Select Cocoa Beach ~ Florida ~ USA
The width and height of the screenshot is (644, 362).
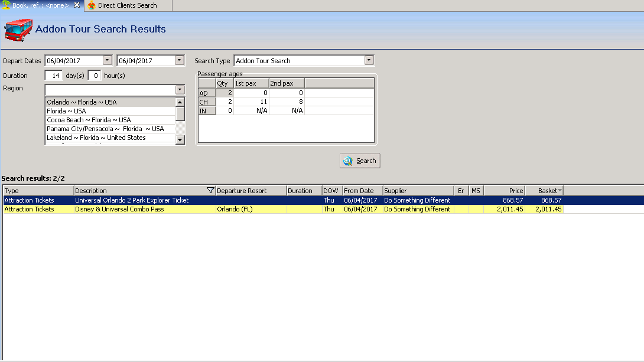[110, 120]
